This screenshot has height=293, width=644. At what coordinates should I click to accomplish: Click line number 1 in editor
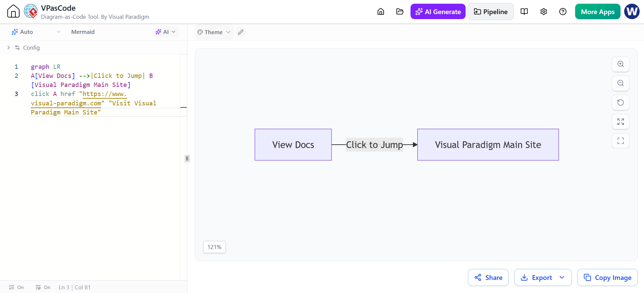click(x=16, y=66)
